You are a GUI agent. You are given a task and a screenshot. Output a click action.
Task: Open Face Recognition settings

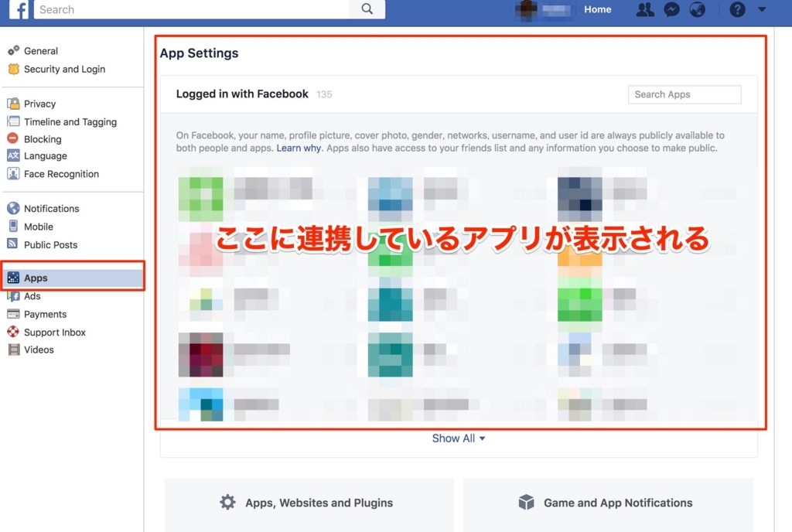pos(61,174)
